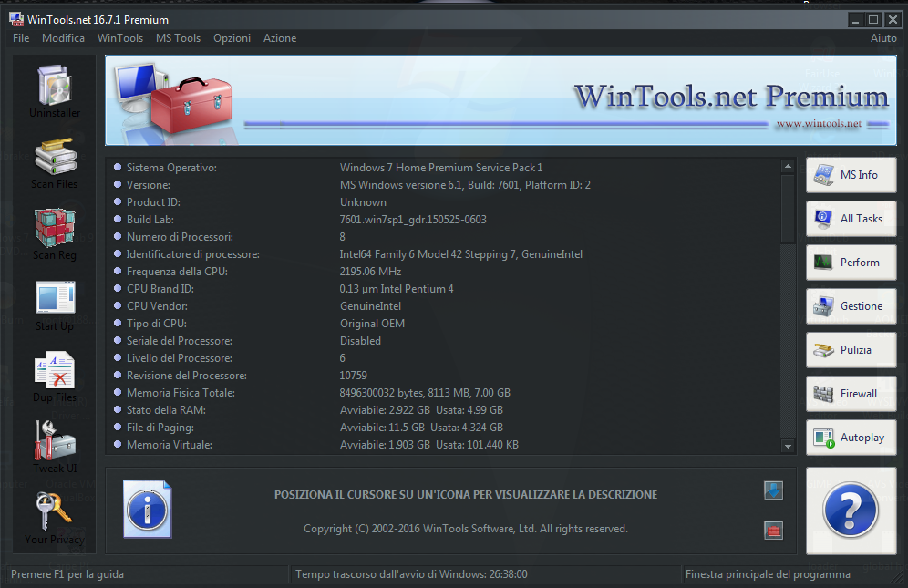This screenshot has width=908, height=588.
Task: Click the blue info icon
Action: [x=147, y=510]
